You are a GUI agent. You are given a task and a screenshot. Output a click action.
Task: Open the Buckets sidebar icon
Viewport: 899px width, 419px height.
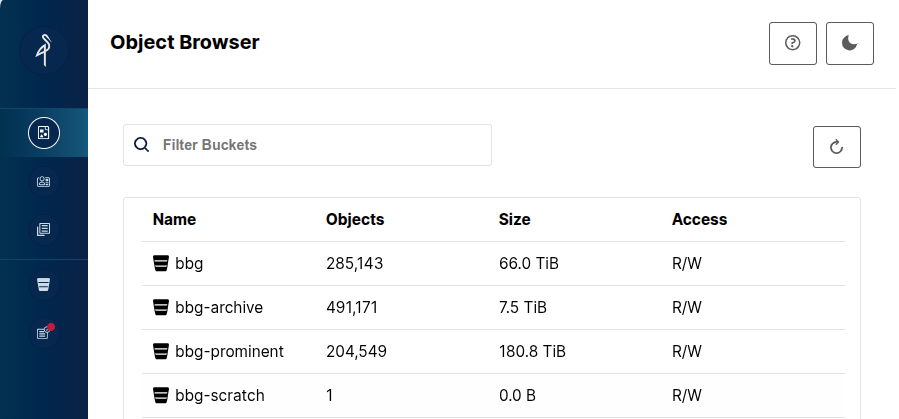[44, 284]
